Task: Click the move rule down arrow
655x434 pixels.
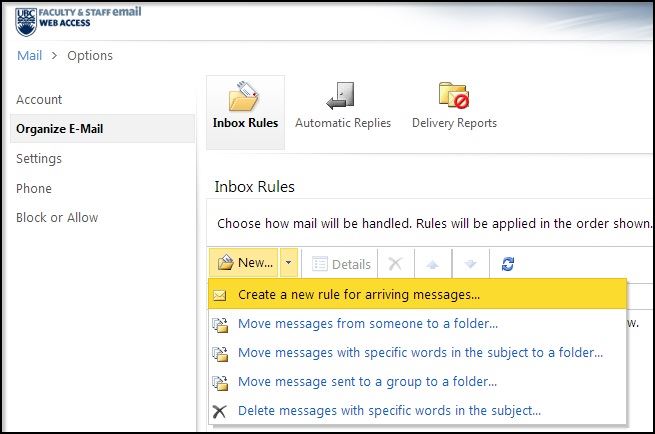Action: point(470,264)
